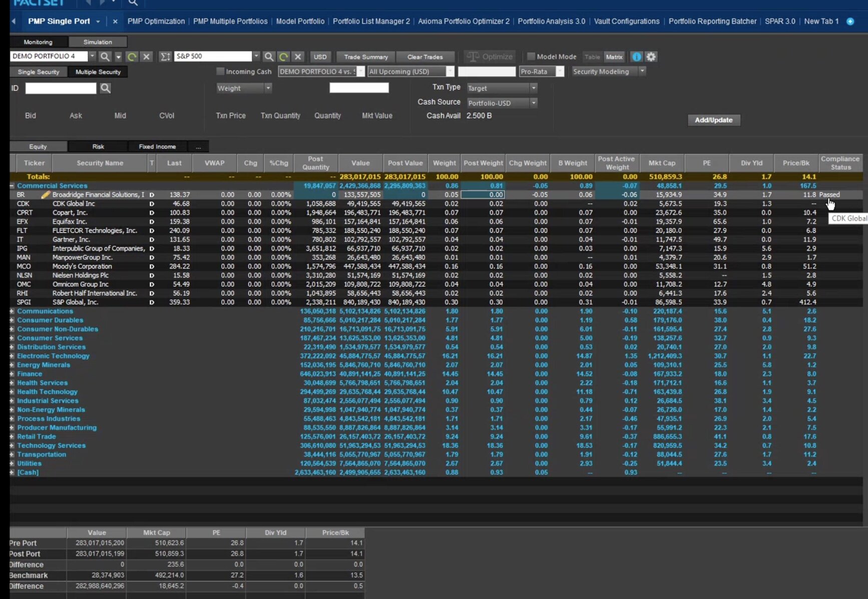Tick the Incoming Cash checkbox
868x599 pixels.
[x=220, y=71]
